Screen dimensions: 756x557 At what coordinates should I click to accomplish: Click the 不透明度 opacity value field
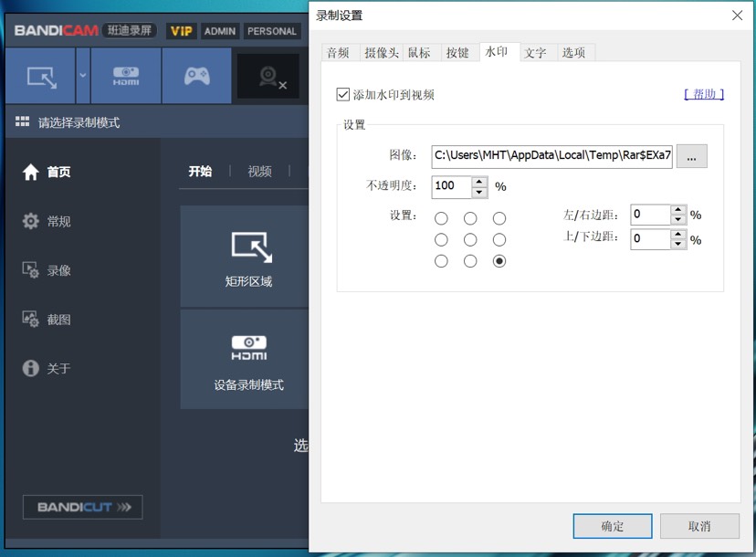click(451, 186)
